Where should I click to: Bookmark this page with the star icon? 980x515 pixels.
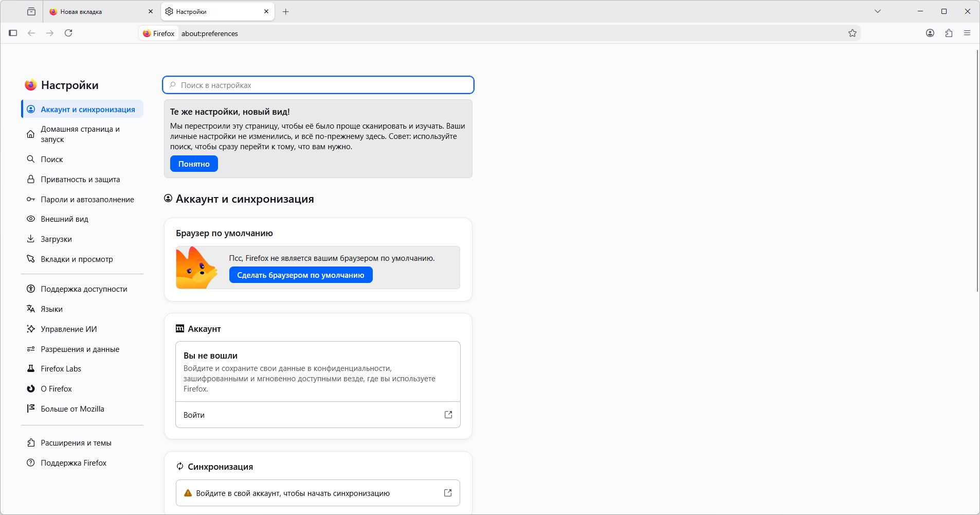point(852,33)
